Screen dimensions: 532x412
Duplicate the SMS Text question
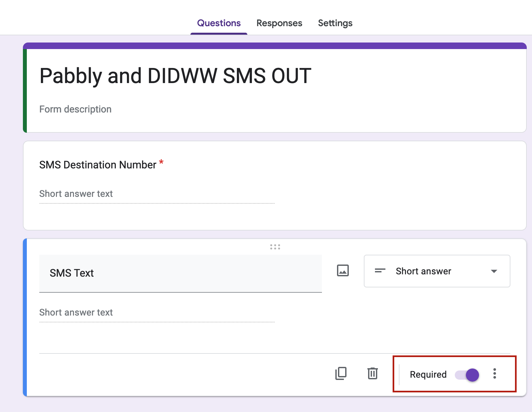coord(341,373)
